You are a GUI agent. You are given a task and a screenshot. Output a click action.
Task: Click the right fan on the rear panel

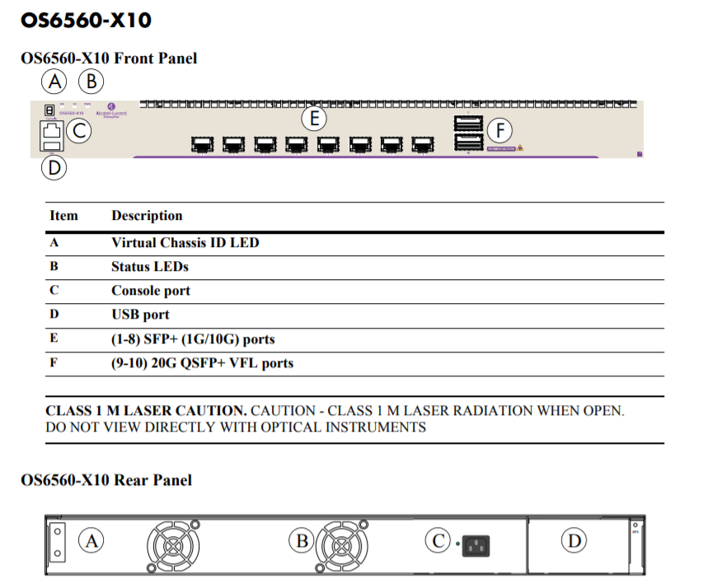[342, 546]
